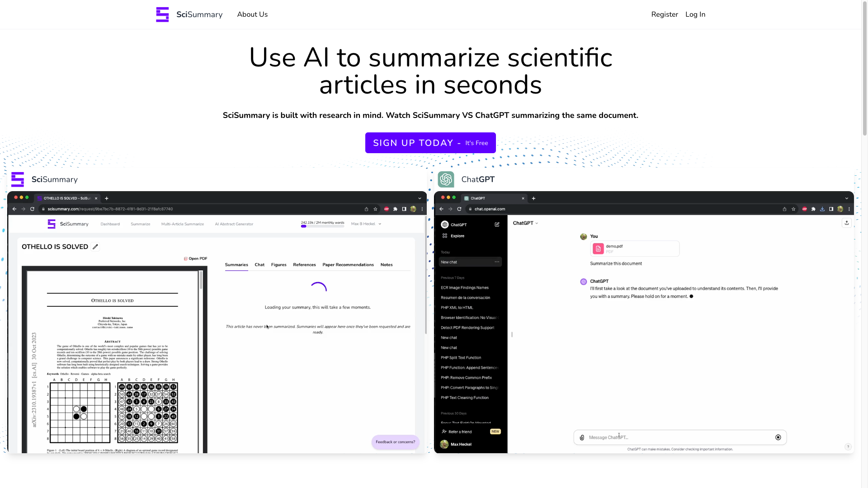Click the About Us menu item
Screen dimensions: 868x488
252,14
